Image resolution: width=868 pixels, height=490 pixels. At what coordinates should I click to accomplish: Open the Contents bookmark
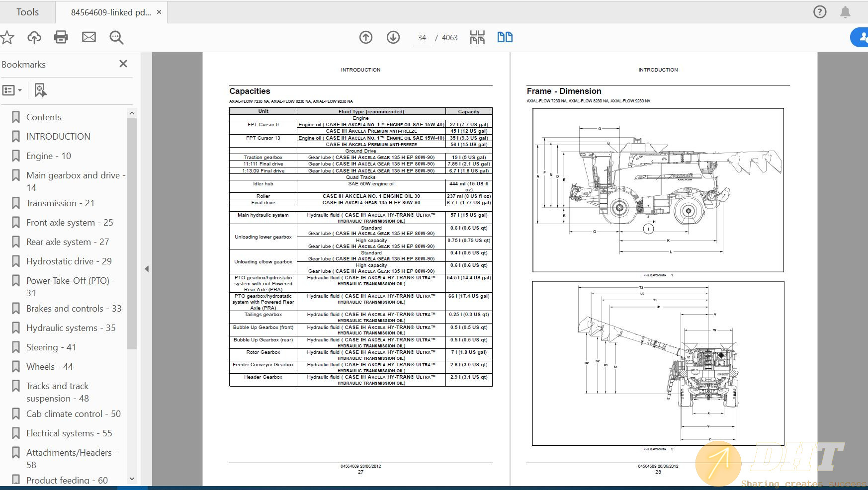tap(44, 117)
